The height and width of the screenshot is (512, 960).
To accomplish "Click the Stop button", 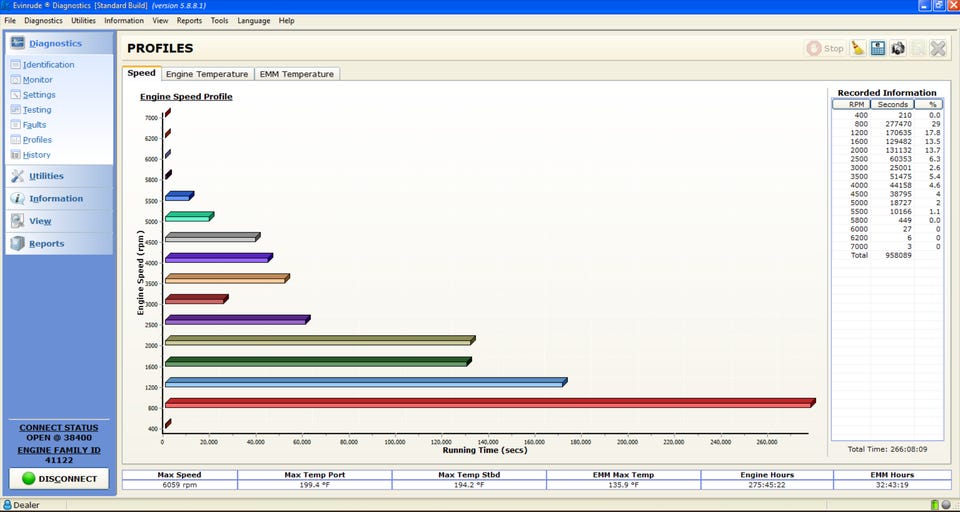I will tap(825, 48).
